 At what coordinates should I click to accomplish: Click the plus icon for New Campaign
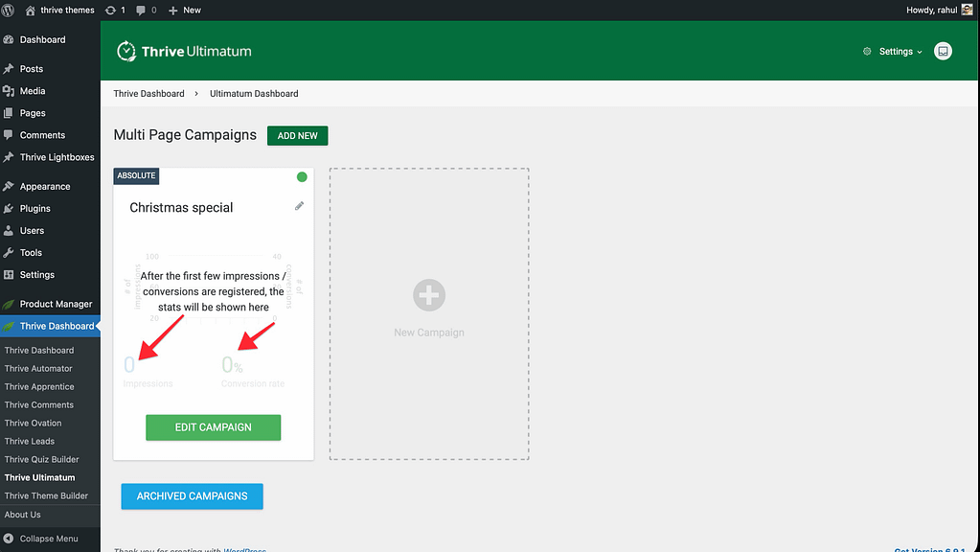click(429, 295)
